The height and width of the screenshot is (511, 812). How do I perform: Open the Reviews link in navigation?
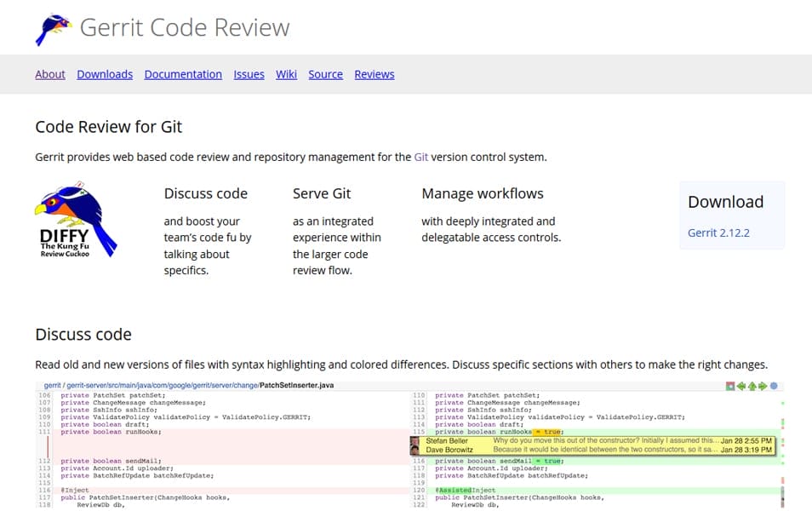click(375, 74)
